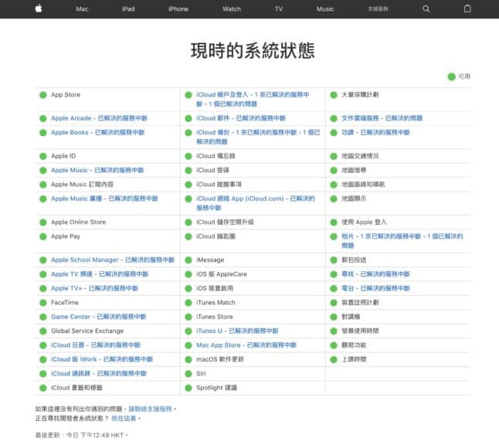
Task: Open the TV menu item
Action: pos(279,9)
